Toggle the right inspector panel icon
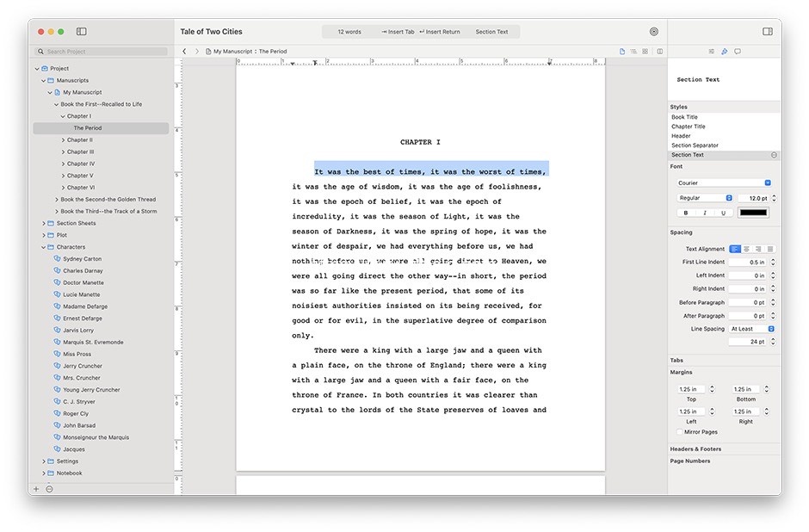Viewport: 809px width, 532px height. tap(768, 32)
